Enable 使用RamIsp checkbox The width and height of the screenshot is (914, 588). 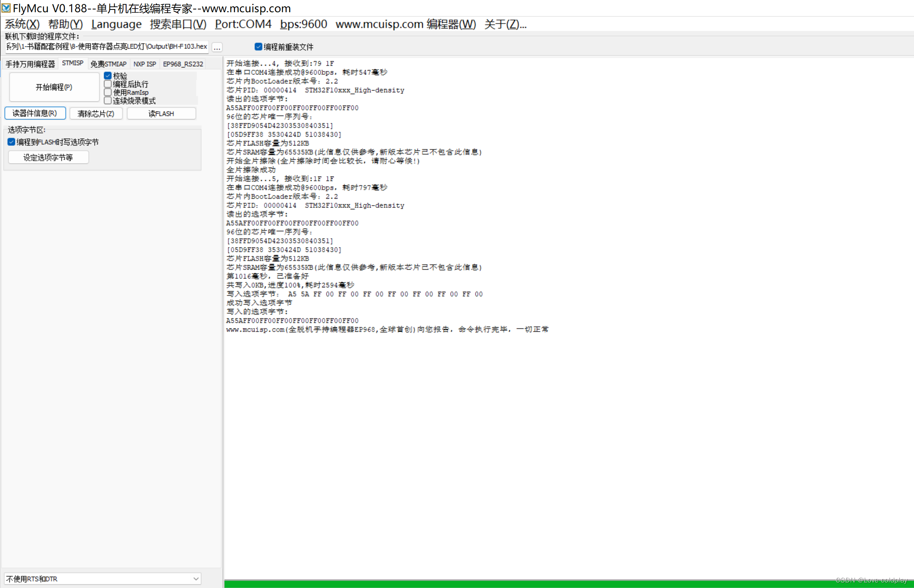click(126, 92)
